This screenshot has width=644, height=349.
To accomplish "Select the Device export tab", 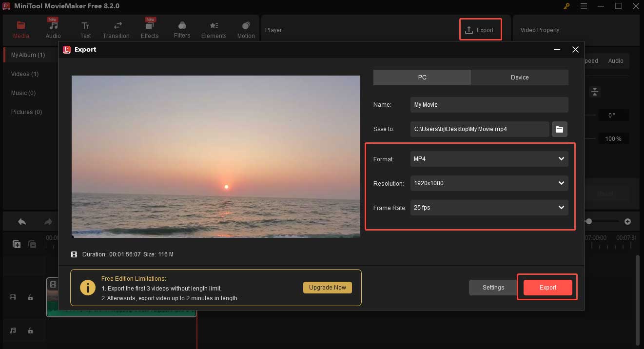I will (520, 78).
